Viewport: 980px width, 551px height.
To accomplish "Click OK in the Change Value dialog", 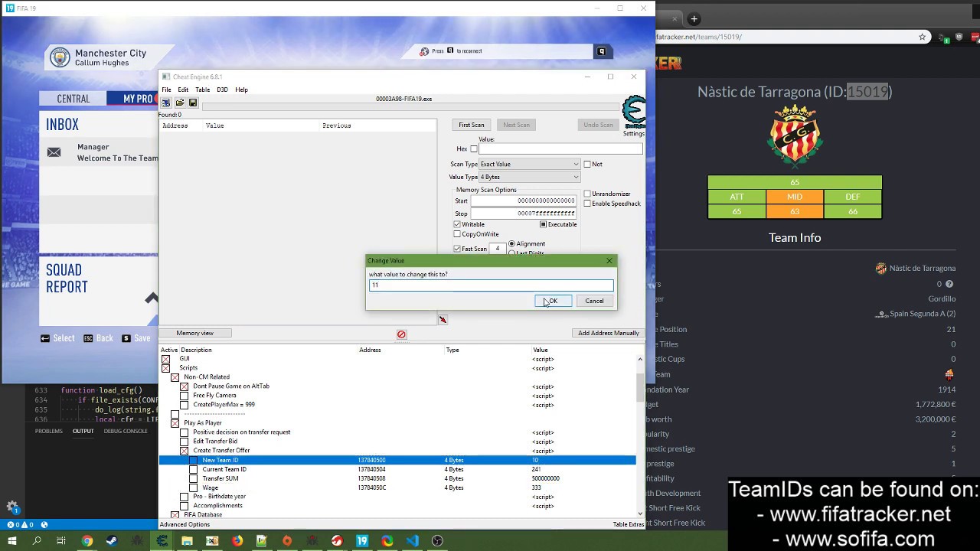I will (552, 301).
